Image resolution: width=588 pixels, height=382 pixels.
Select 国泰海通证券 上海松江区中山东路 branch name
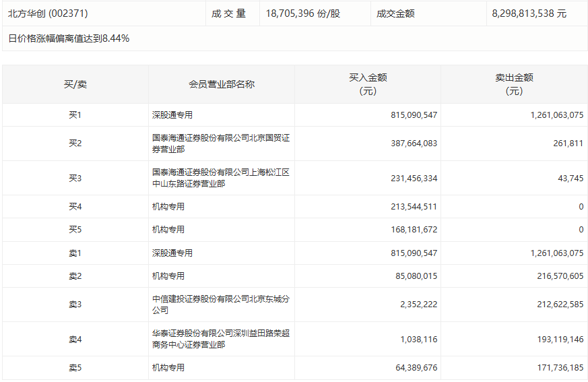pos(221,178)
